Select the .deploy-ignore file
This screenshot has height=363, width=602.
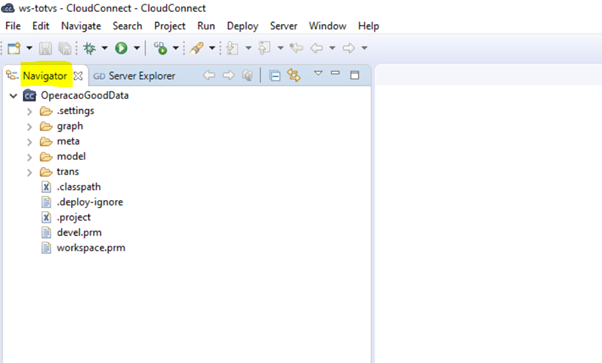pos(90,202)
